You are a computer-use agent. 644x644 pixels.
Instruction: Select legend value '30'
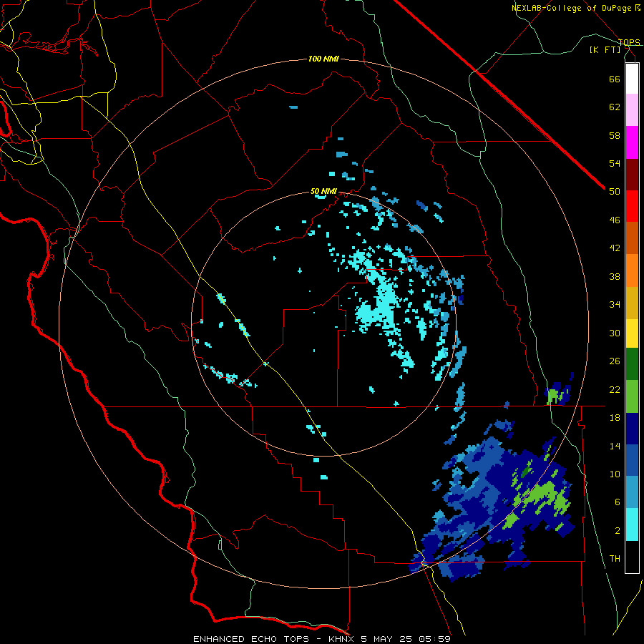[x=615, y=333]
